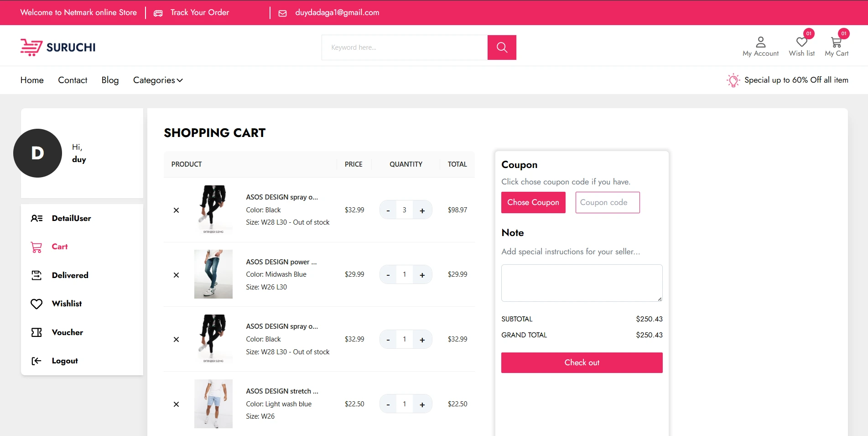Click the Light wash blue shorts thumbnail
Image resolution: width=868 pixels, height=436 pixels.
pyautogui.click(x=213, y=404)
